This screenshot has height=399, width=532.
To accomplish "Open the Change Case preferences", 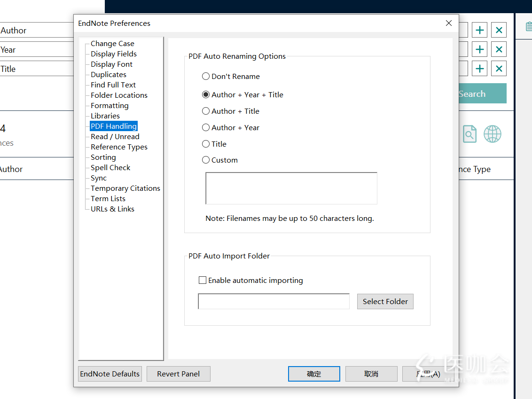I will pos(112,43).
